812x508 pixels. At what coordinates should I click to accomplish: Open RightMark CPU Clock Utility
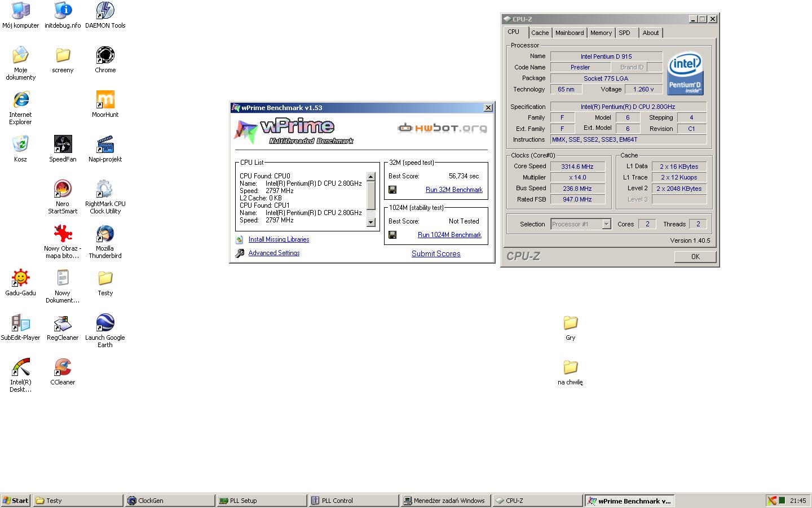point(105,189)
